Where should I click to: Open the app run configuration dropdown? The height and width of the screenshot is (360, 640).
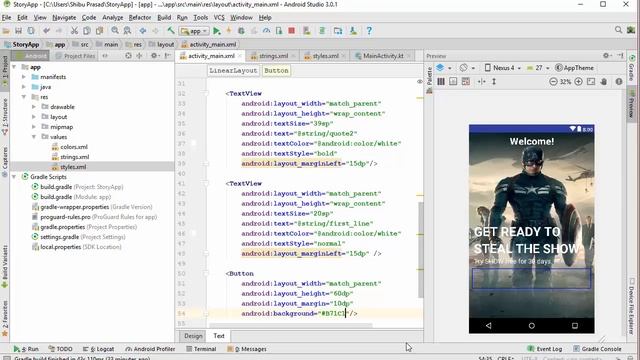[194, 31]
